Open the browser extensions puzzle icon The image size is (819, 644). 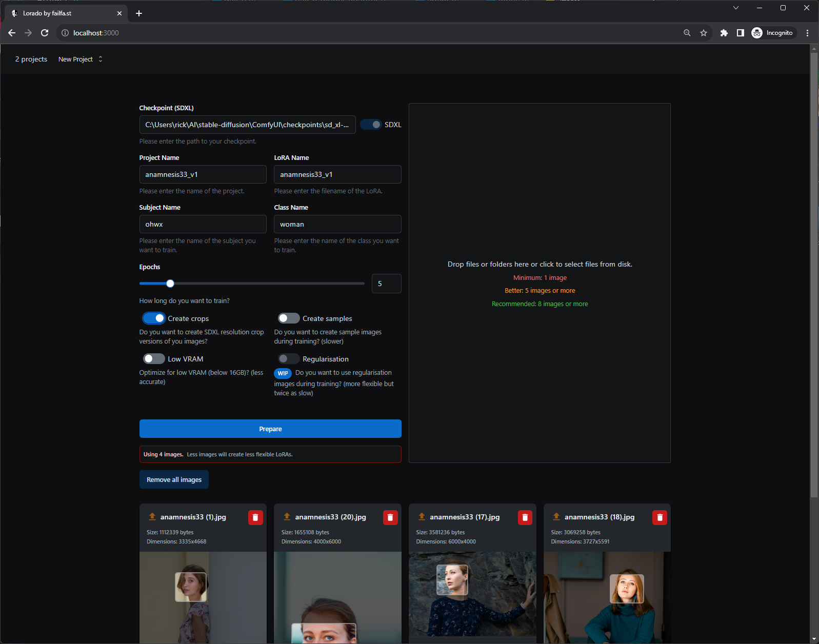point(724,33)
